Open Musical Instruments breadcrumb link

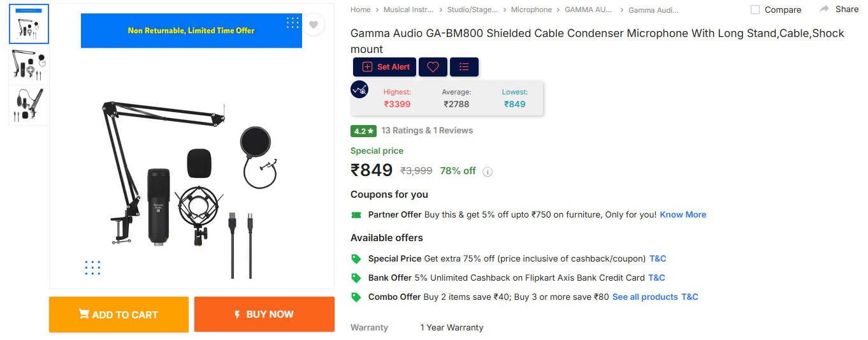click(x=409, y=10)
